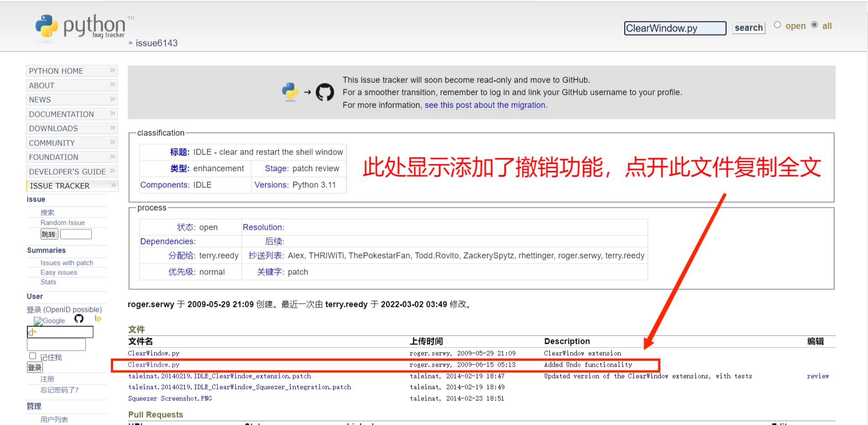
Task: Open the ClearWindow.py file with Added Undo functionality
Action: pyautogui.click(x=153, y=364)
